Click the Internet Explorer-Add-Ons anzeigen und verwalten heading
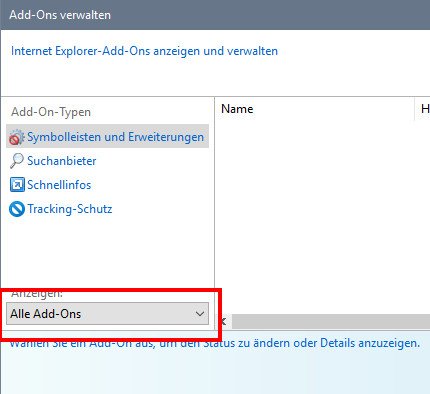 [144, 51]
